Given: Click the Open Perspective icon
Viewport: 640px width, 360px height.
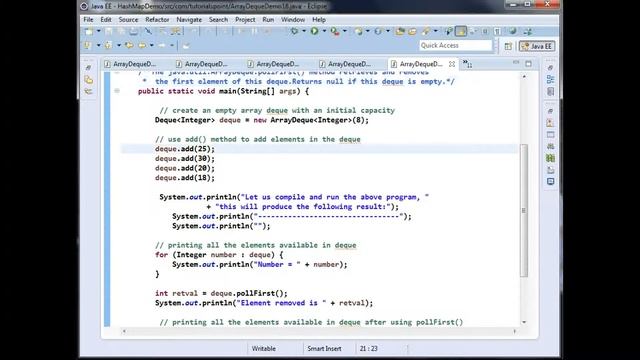Looking at the screenshot, I should click(508, 46).
